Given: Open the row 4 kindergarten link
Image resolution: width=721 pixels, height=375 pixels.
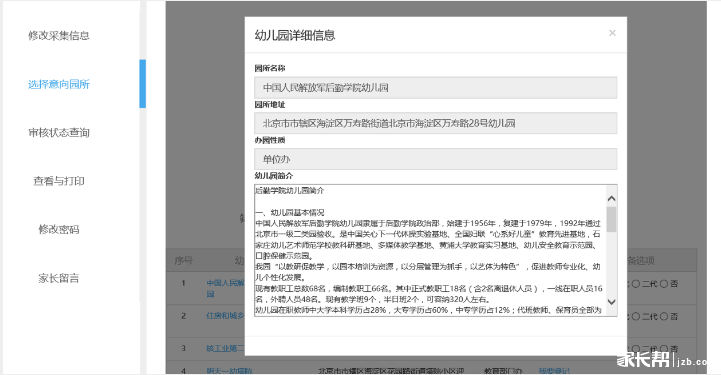Looking at the screenshot, I should click(x=229, y=370).
